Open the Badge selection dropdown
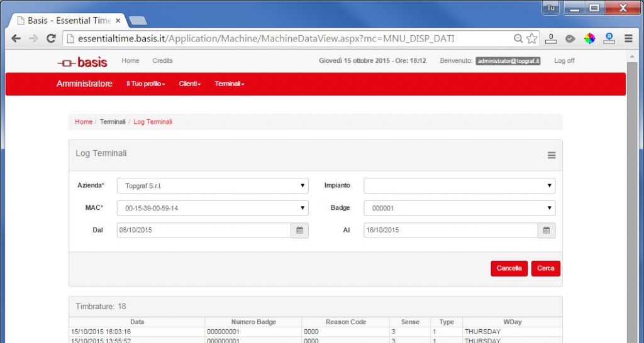Screen dimensions: 644x343 (459, 208)
